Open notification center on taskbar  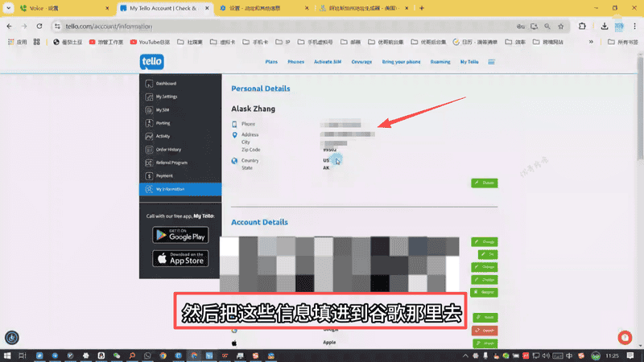coord(630,356)
